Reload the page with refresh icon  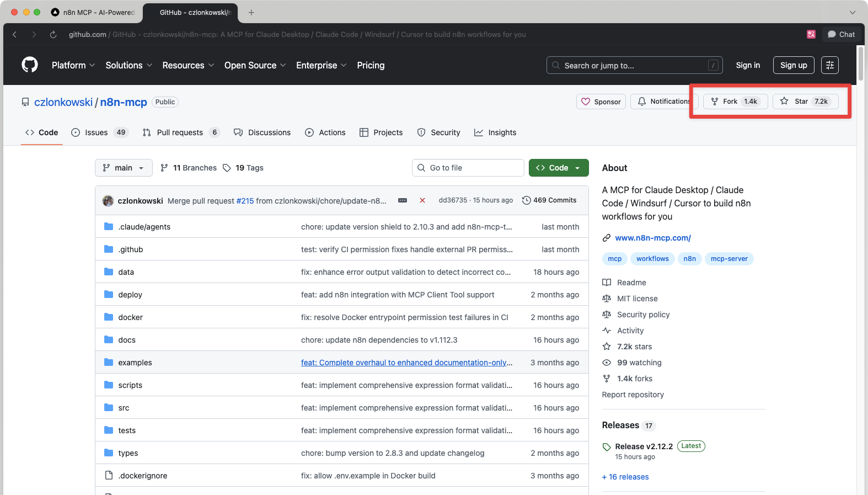(53, 34)
